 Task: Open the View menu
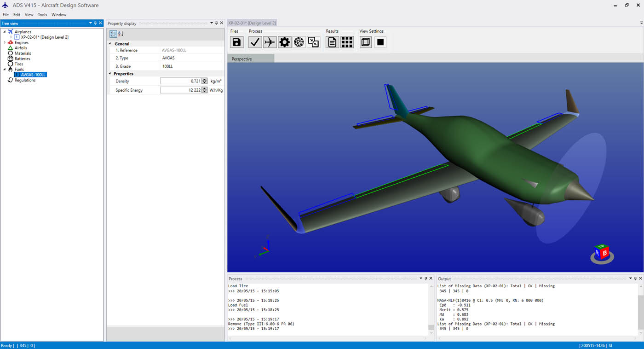tap(29, 15)
